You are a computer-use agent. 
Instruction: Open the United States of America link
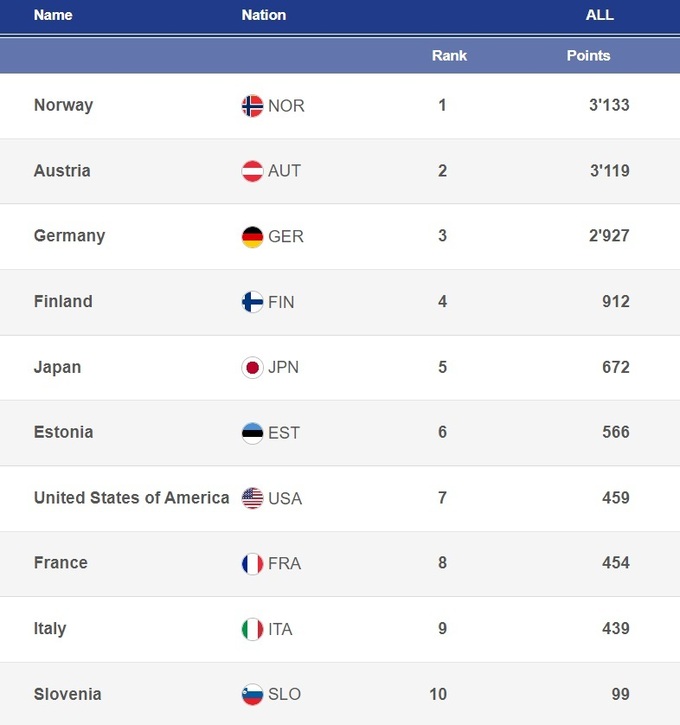131,497
